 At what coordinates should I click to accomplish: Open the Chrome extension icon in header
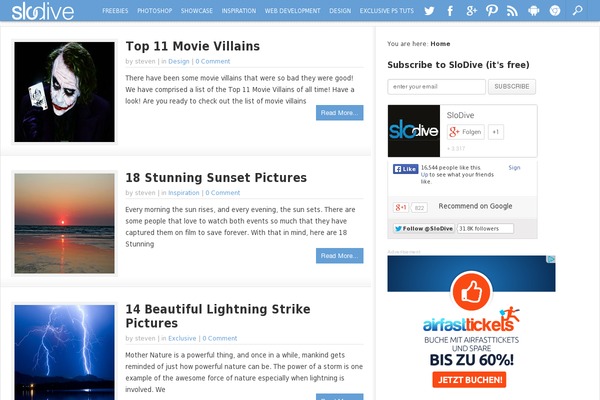pos(555,11)
